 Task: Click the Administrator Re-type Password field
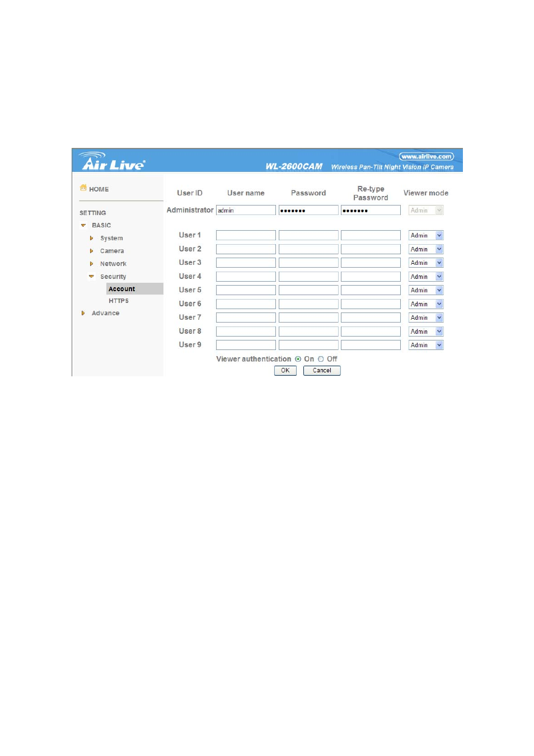tap(371, 210)
